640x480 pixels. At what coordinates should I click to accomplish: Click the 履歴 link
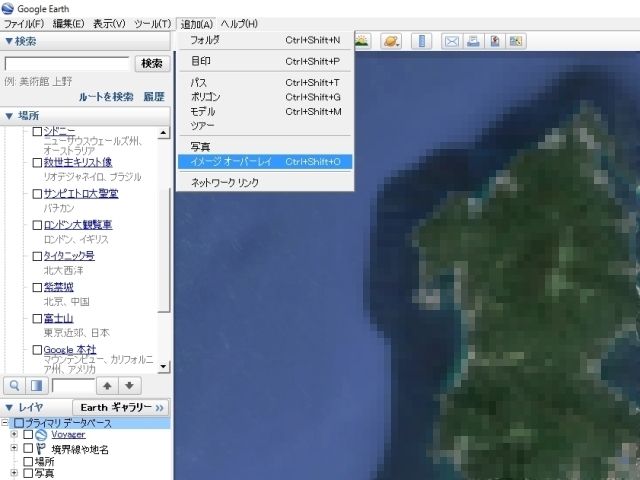[x=154, y=97]
